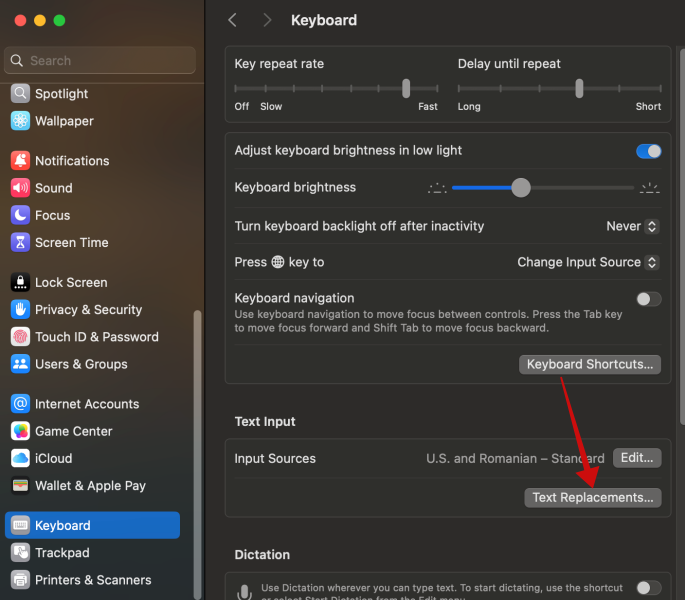
Task: Select Notifications label in sidebar
Action: pyautogui.click(x=72, y=161)
